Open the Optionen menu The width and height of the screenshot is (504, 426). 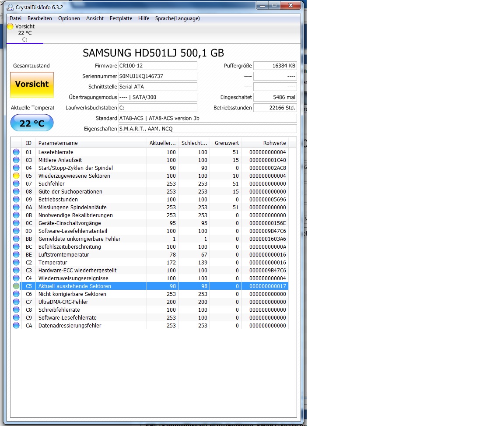(69, 18)
